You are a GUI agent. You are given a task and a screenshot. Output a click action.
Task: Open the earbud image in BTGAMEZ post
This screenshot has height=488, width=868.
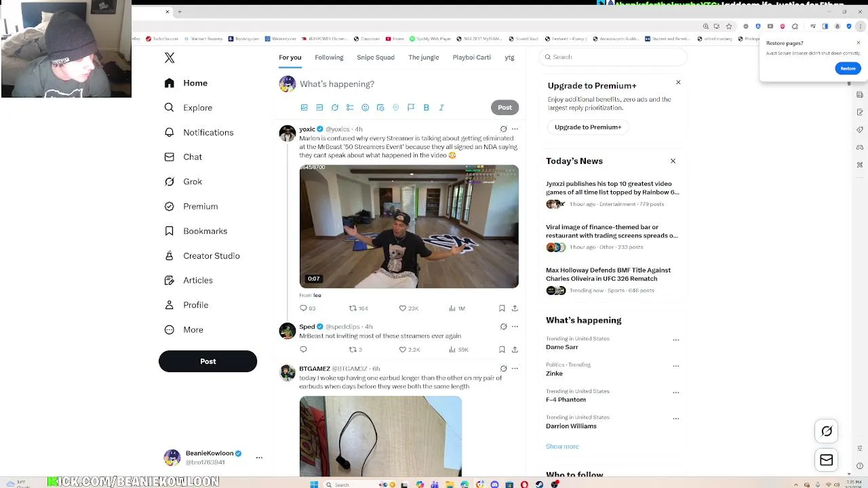[380, 436]
